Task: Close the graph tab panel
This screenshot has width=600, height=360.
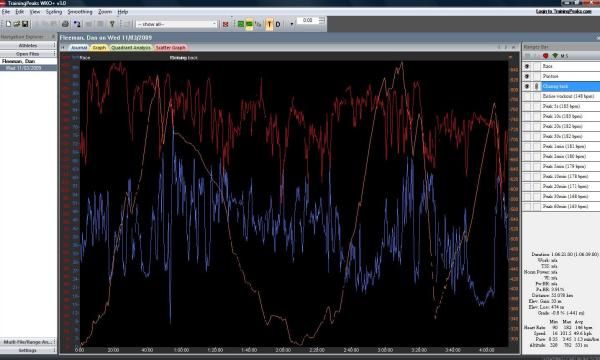Action: pos(514,47)
